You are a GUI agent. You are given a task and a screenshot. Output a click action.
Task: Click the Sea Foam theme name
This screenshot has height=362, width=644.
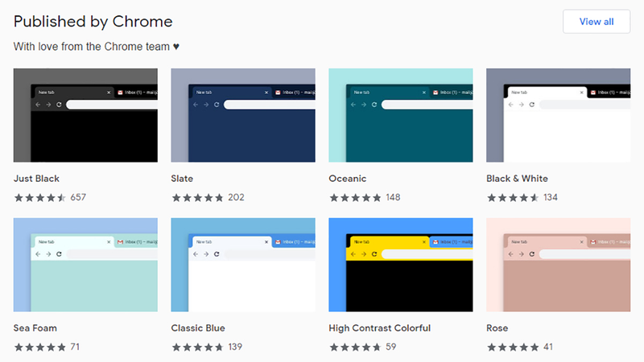point(35,328)
